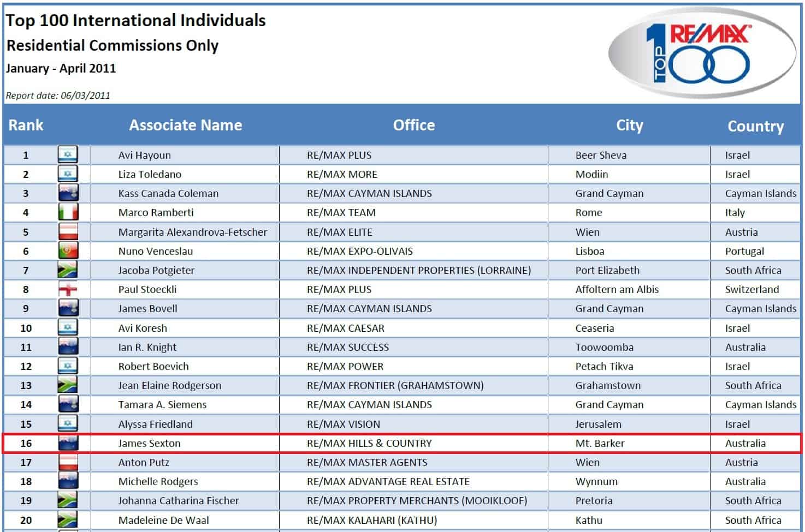
Task: Click the South Africa flag for Jacoba Potgieter
Action: click(68, 270)
